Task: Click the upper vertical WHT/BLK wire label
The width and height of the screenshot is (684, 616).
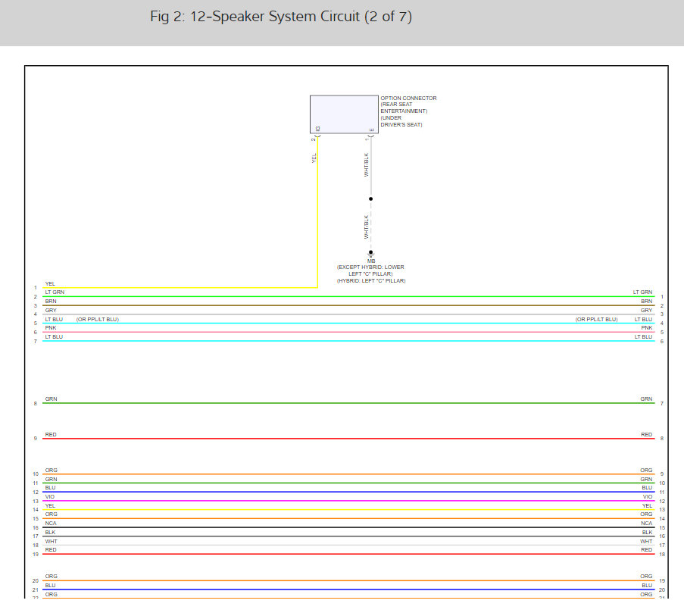Action: 367,165
